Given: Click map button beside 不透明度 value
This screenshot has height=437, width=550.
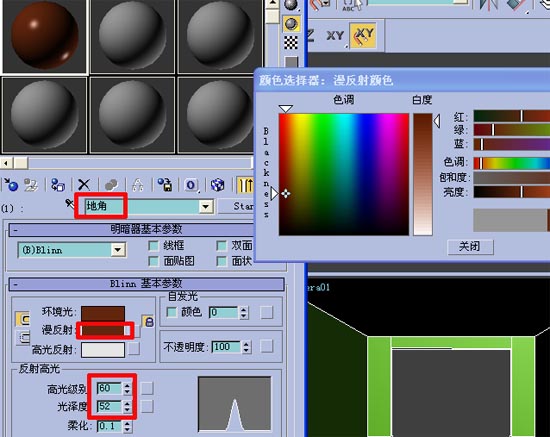Looking at the screenshot, I should click(x=267, y=347).
